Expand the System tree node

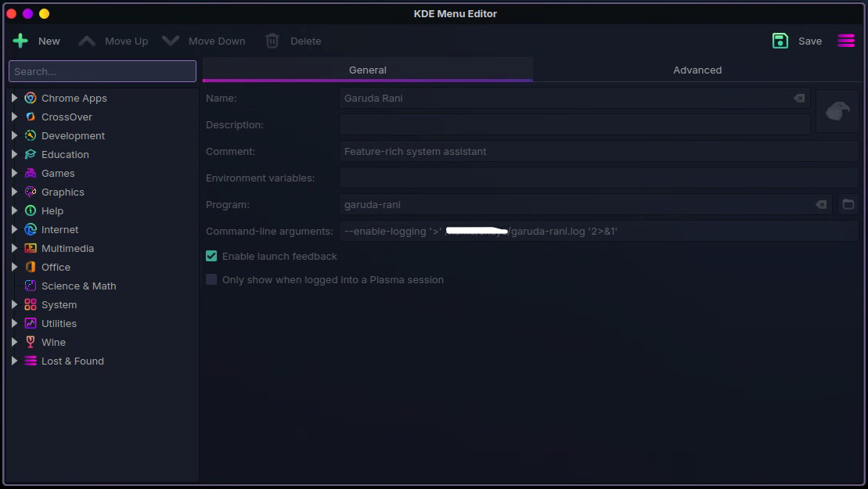(14, 305)
